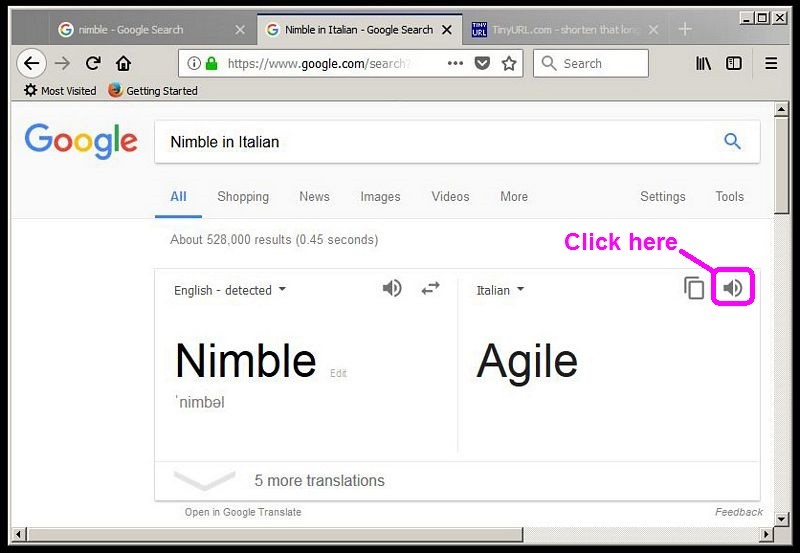The width and height of the screenshot is (800, 553).
Task: Select the Nimble in Italian browser tab
Action: point(358,30)
